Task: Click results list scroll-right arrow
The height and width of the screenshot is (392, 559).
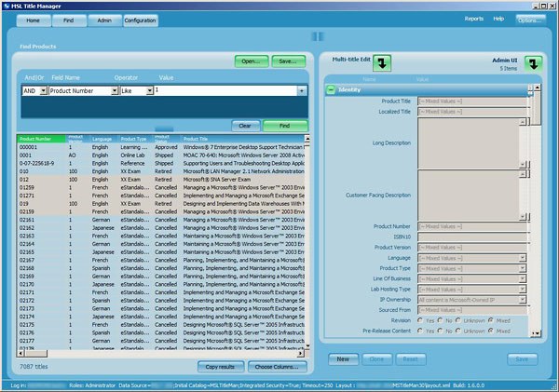Action: (301, 353)
